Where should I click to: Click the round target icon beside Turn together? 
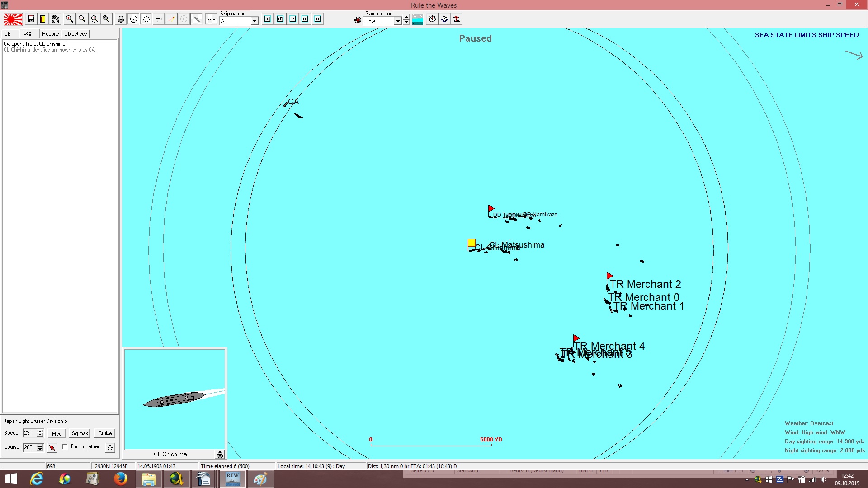tap(110, 447)
